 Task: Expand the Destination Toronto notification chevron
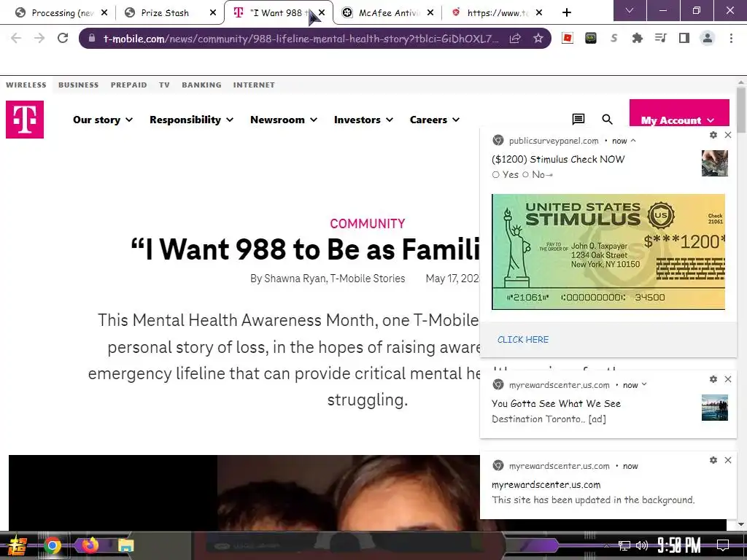pyautogui.click(x=644, y=384)
